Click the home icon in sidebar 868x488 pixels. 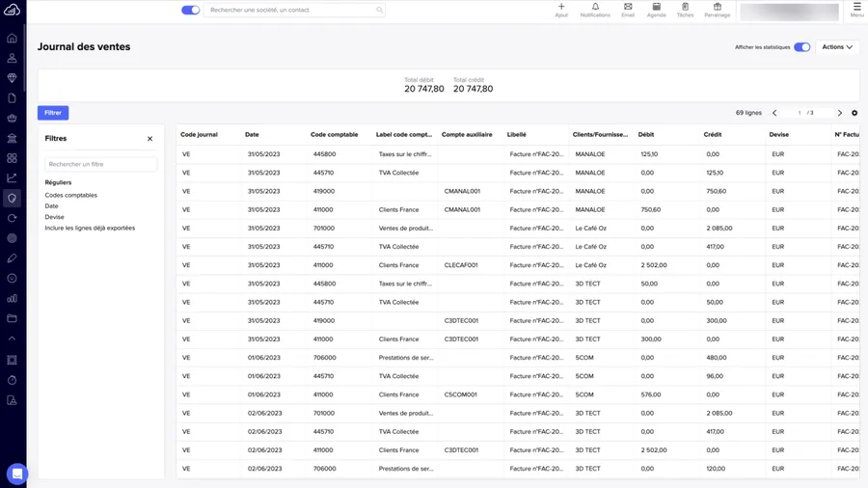[x=13, y=39]
